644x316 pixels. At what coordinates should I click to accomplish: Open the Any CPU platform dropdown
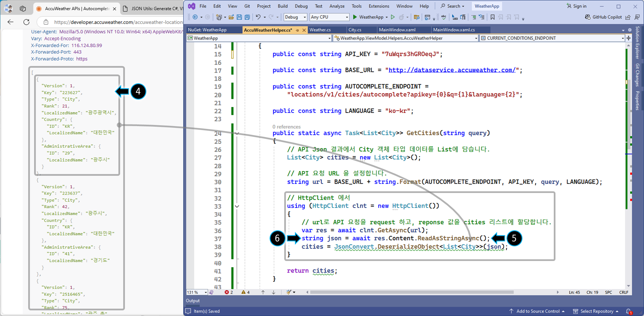pos(347,17)
